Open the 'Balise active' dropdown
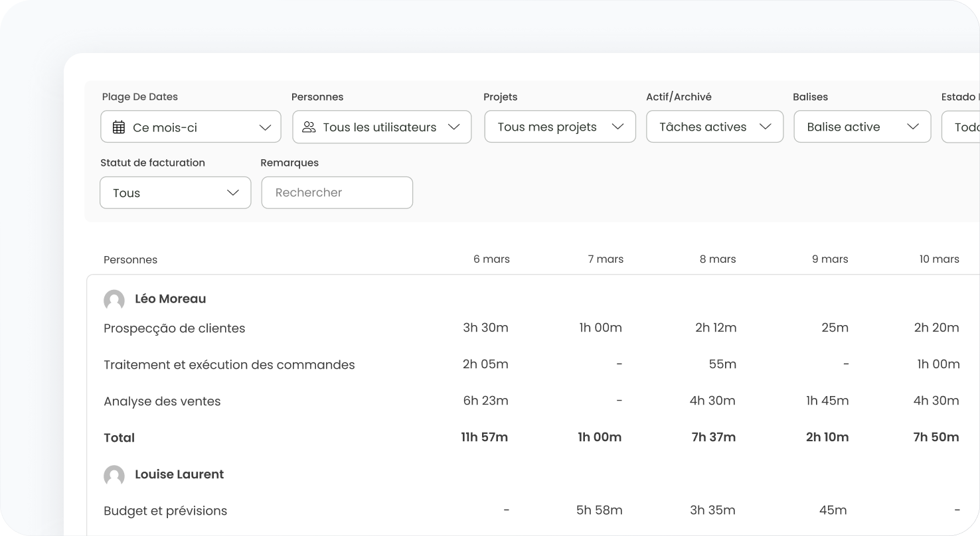980x536 pixels. point(862,127)
